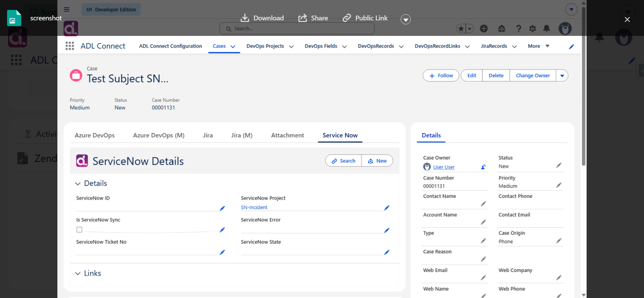
Task: Open the user avatar profile menu
Action: [x=565, y=29]
